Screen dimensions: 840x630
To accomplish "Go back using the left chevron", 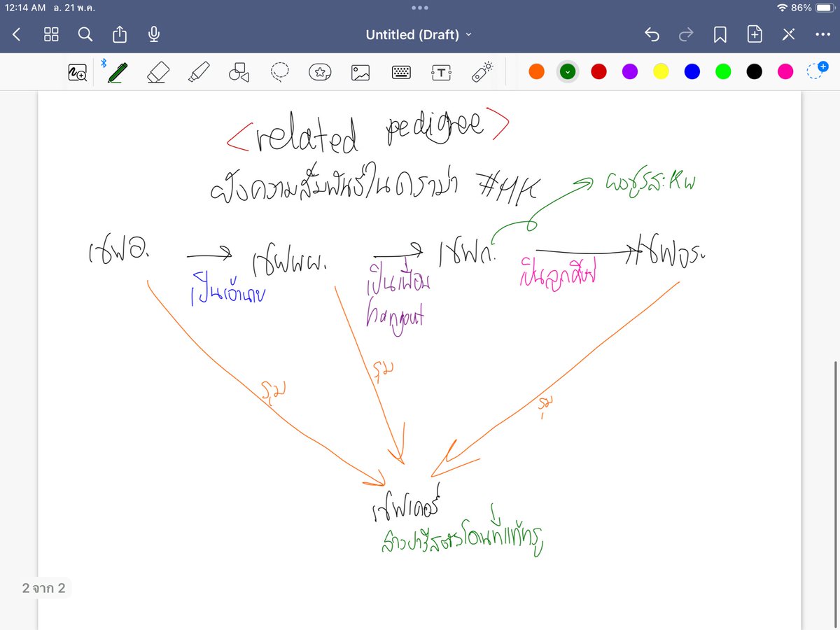I will [17, 34].
